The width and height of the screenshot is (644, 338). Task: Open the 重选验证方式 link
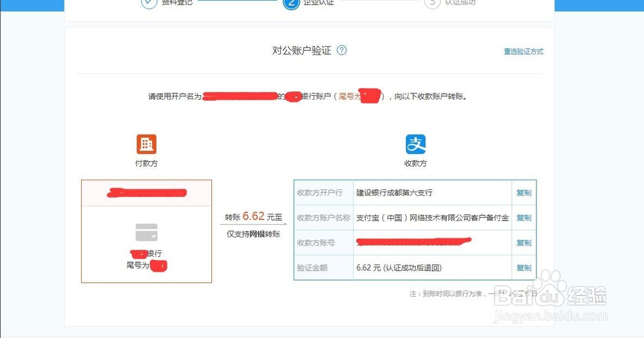point(523,52)
